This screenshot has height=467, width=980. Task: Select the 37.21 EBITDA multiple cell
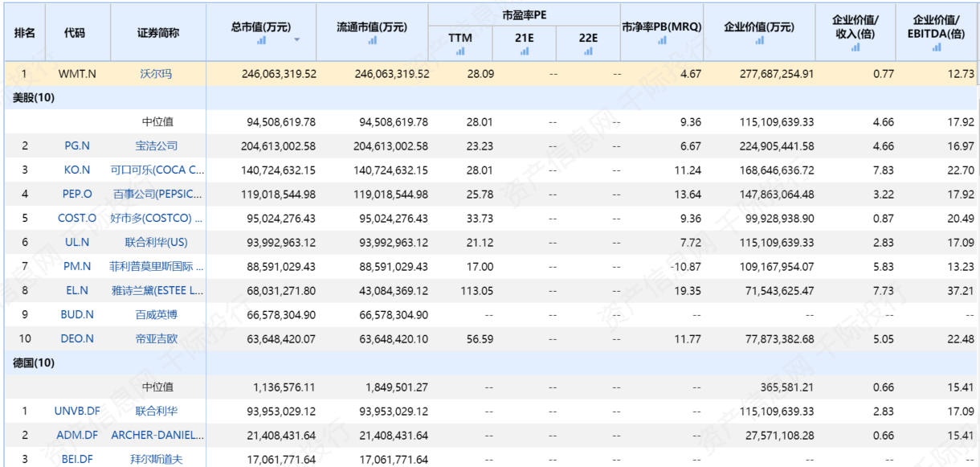(961, 291)
